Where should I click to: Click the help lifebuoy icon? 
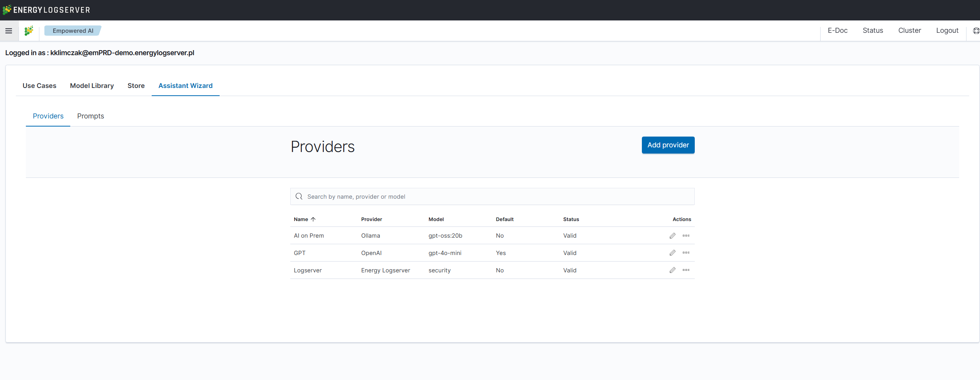pyautogui.click(x=976, y=31)
